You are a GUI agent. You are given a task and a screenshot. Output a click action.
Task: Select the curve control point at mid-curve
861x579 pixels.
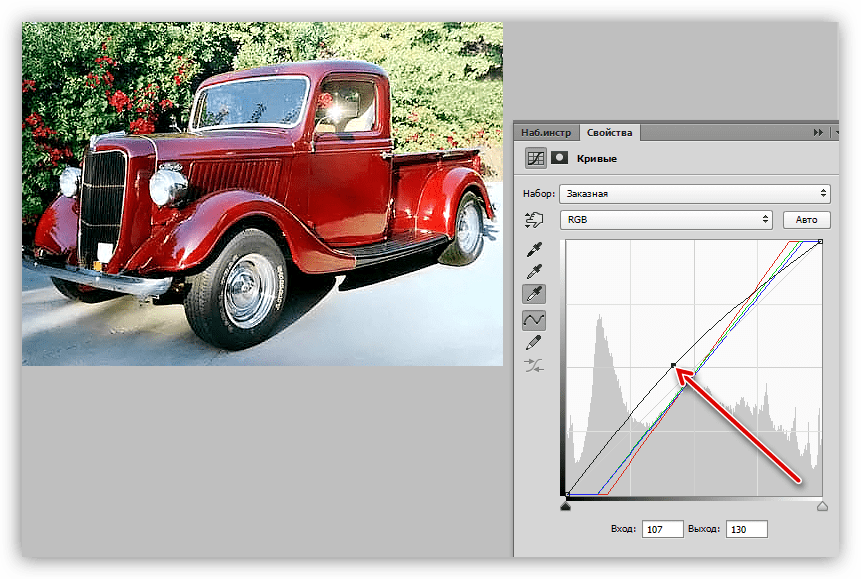[673, 365]
